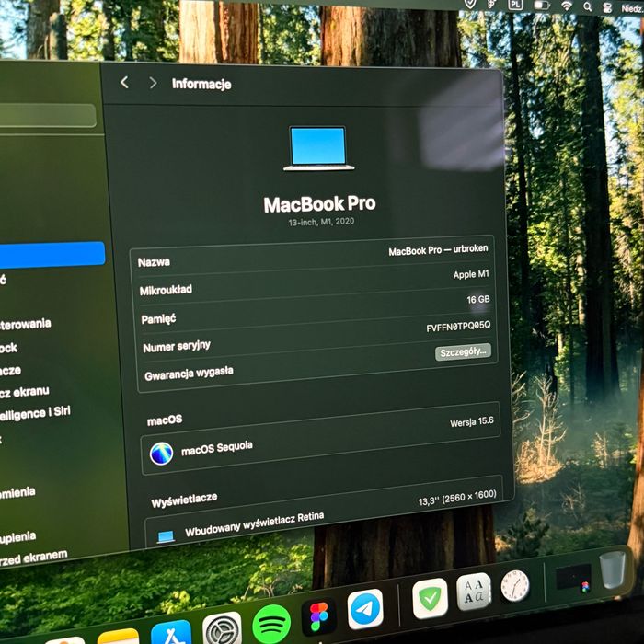Screen dimensions: 644x644
Task: Open AdGuard green shield in the Dock
Action: (430, 598)
